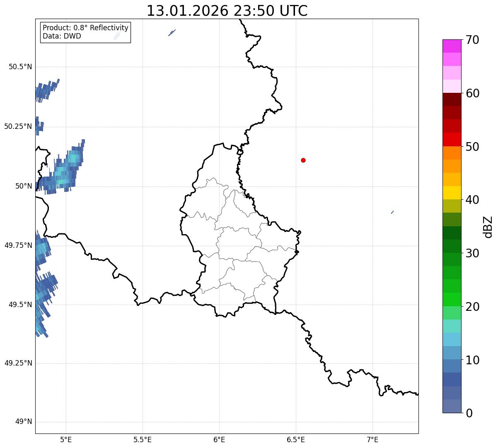Pick the cyan-blue colorbar swatch above 10
The image size is (498, 448).
coord(452,340)
